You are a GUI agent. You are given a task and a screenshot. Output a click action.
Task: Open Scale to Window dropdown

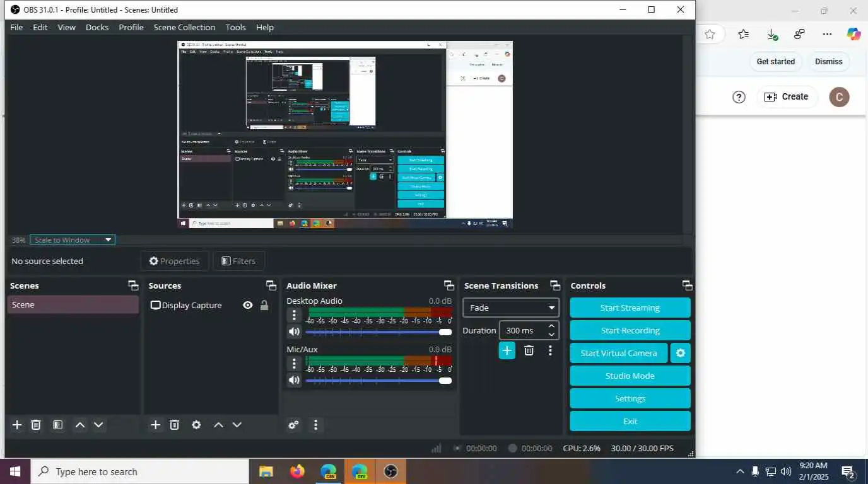pos(73,239)
